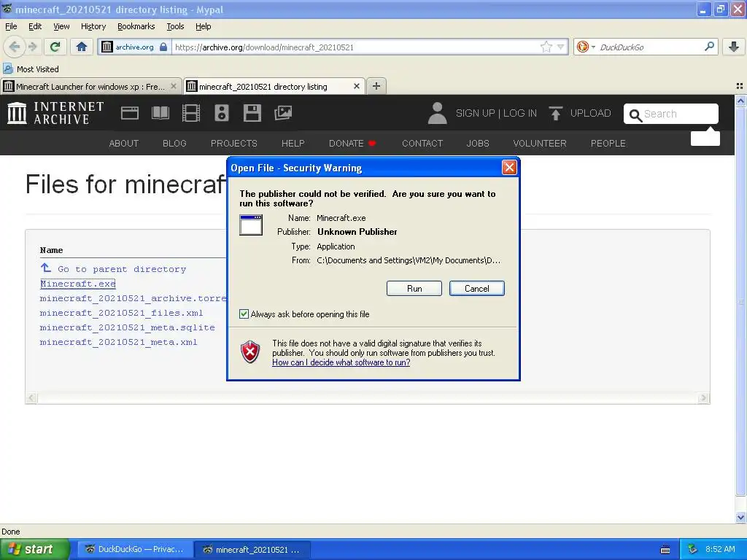Open the URL history dropdown arrow
The width and height of the screenshot is (747, 560).
tap(561, 47)
